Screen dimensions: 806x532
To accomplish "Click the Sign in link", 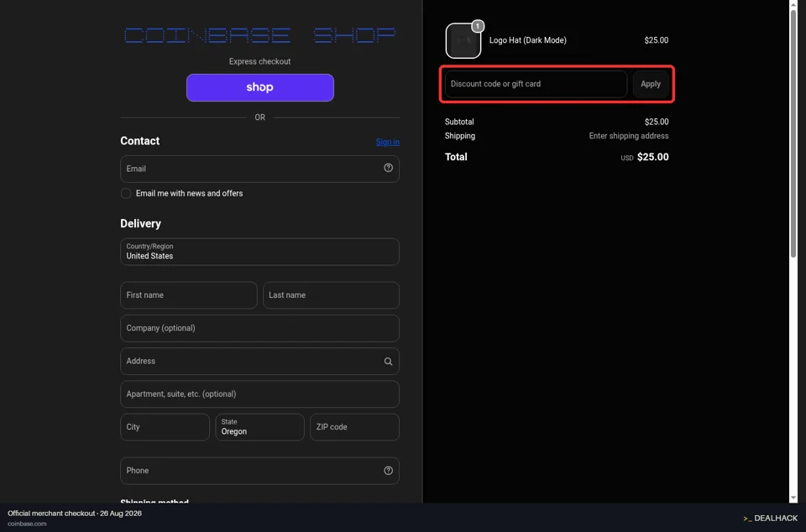I will pyautogui.click(x=388, y=142).
